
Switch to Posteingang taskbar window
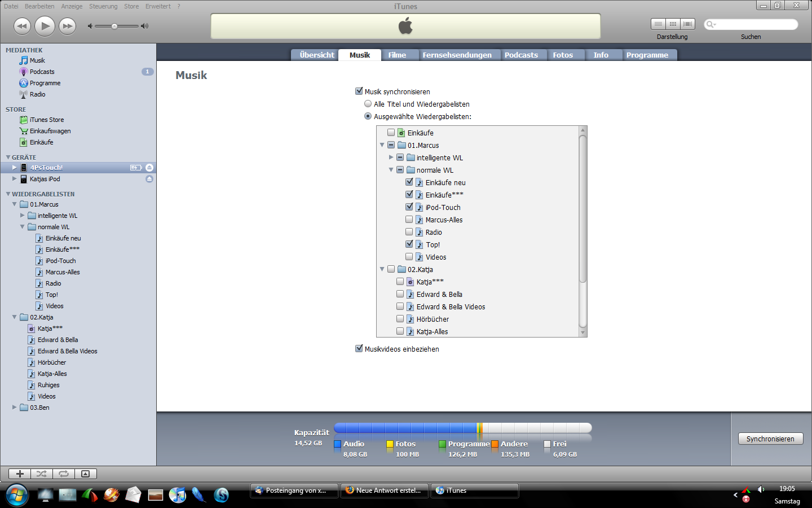pos(294,491)
